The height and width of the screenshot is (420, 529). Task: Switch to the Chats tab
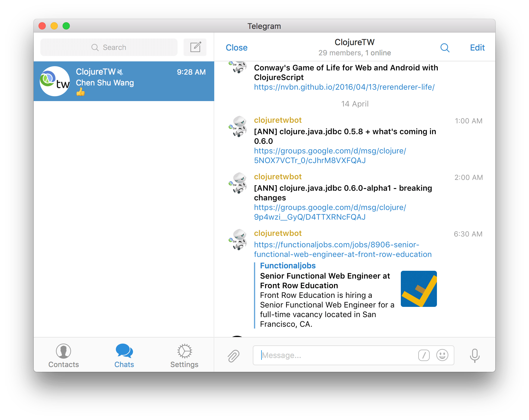(x=124, y=356)
